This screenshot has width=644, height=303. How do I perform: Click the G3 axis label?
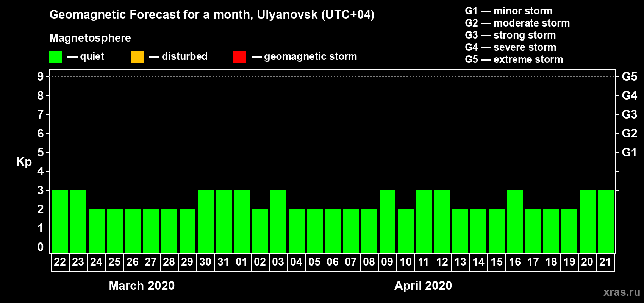pyautogui.click(x=630, y=114)
